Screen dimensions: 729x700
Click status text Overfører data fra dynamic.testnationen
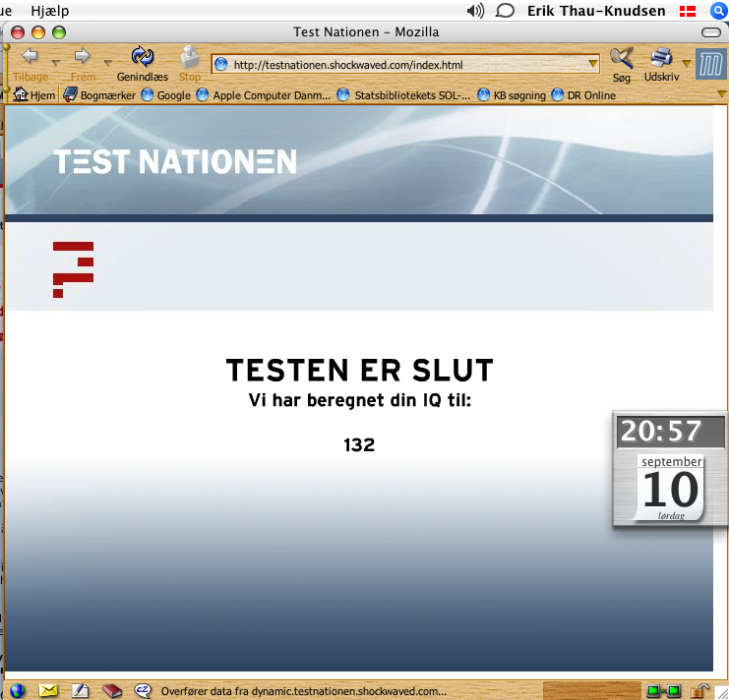tap(304, 691)
